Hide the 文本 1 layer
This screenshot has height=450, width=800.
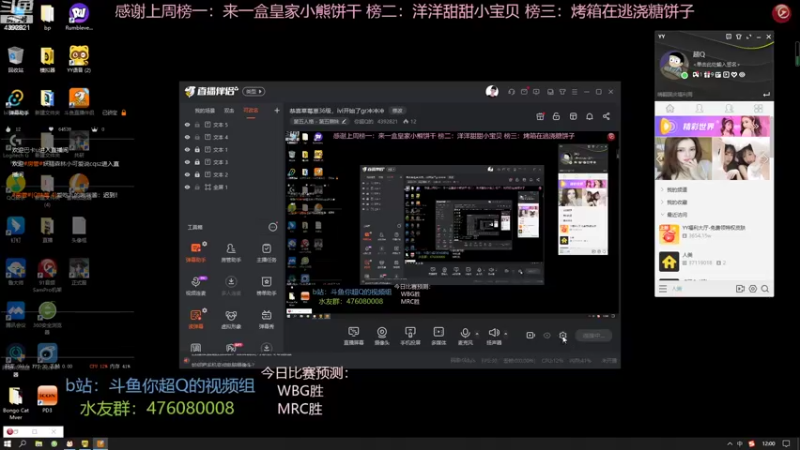tap(187, 149)
